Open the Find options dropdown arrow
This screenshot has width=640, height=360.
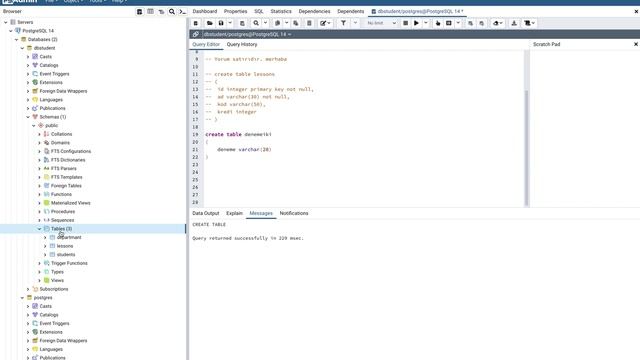[265, 23]
